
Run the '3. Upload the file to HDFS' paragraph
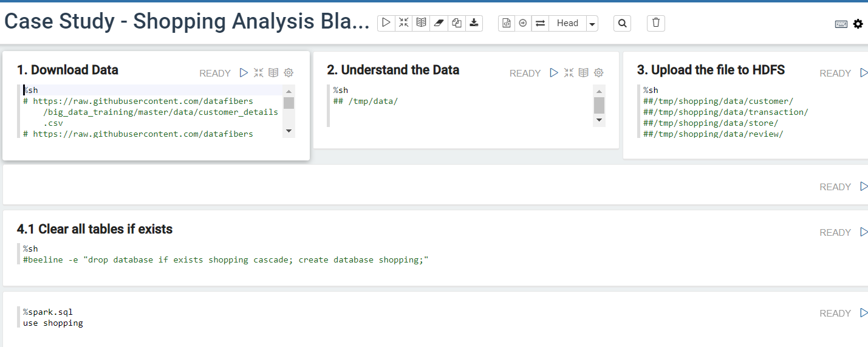[864, 73]
